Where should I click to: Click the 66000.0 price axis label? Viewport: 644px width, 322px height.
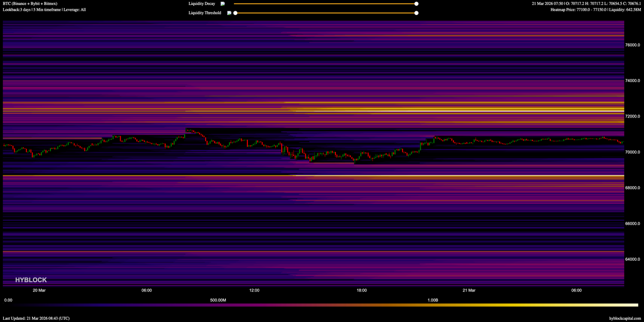pyautogui.click(x=632, y=223)
